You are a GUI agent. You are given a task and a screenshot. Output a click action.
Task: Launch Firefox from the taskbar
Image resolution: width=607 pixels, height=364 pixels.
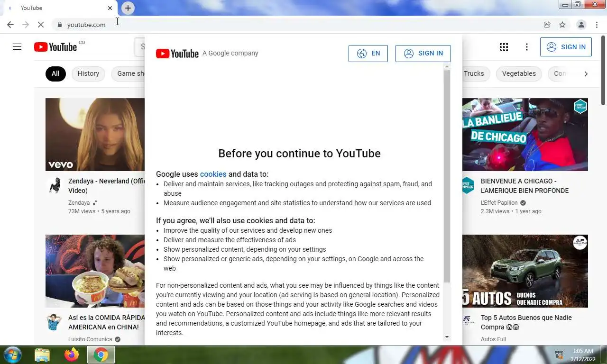72,355
